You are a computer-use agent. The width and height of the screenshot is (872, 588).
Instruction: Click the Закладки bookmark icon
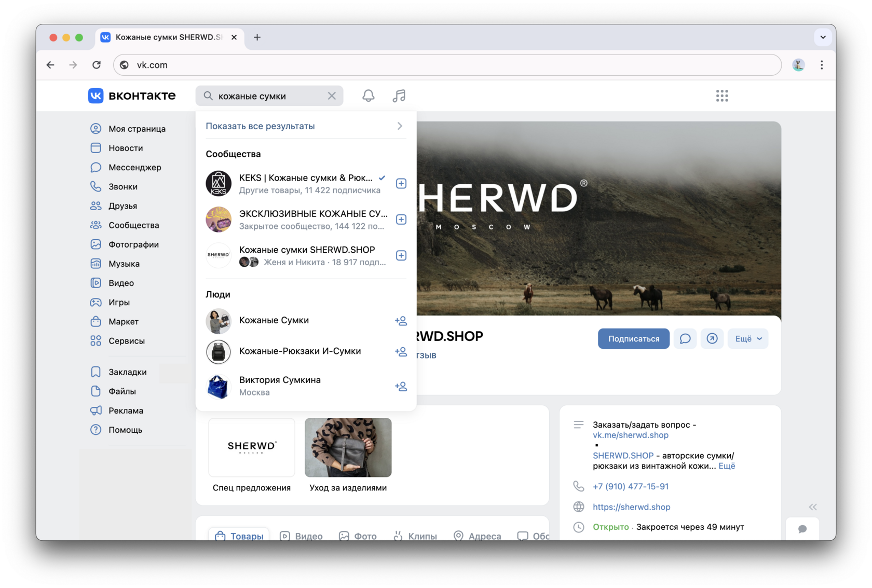click(x=96, y=372)
